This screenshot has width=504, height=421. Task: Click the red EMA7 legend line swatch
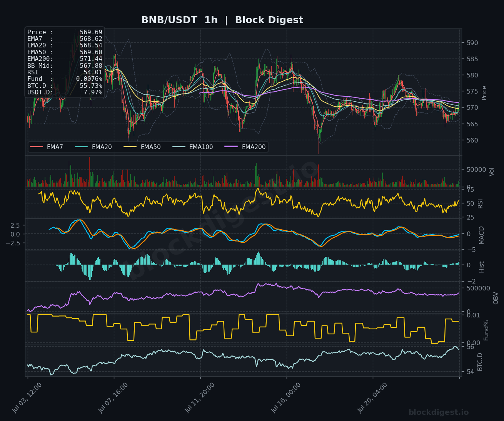click(x=37, y=147)
